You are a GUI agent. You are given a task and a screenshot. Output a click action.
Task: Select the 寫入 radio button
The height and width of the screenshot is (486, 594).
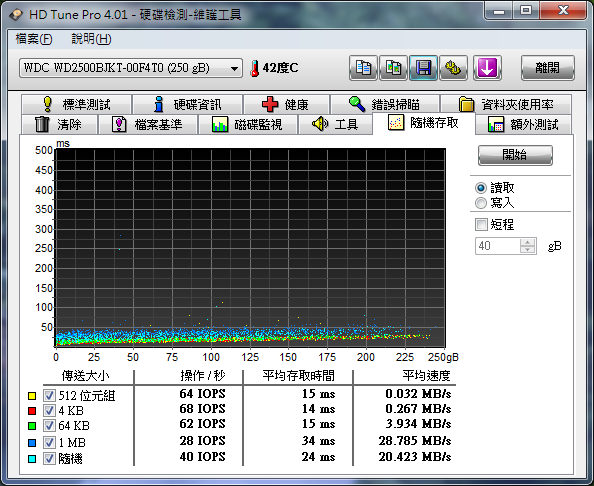[481, 203]
